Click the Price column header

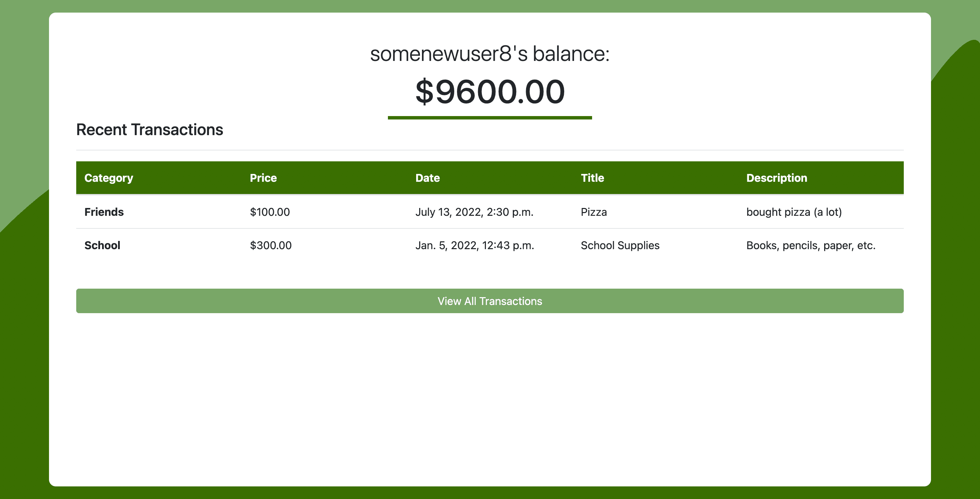pos(263,177)
